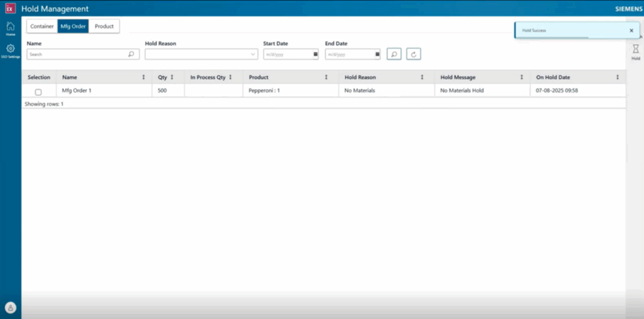
Task: Sort table by Name column
Action: click(143, 77)
